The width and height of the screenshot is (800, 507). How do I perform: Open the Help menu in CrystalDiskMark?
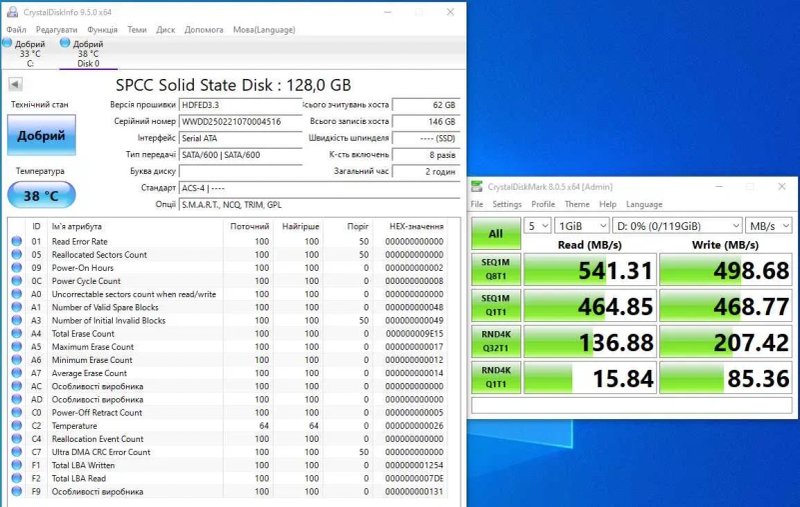click(x=608, y=204)
